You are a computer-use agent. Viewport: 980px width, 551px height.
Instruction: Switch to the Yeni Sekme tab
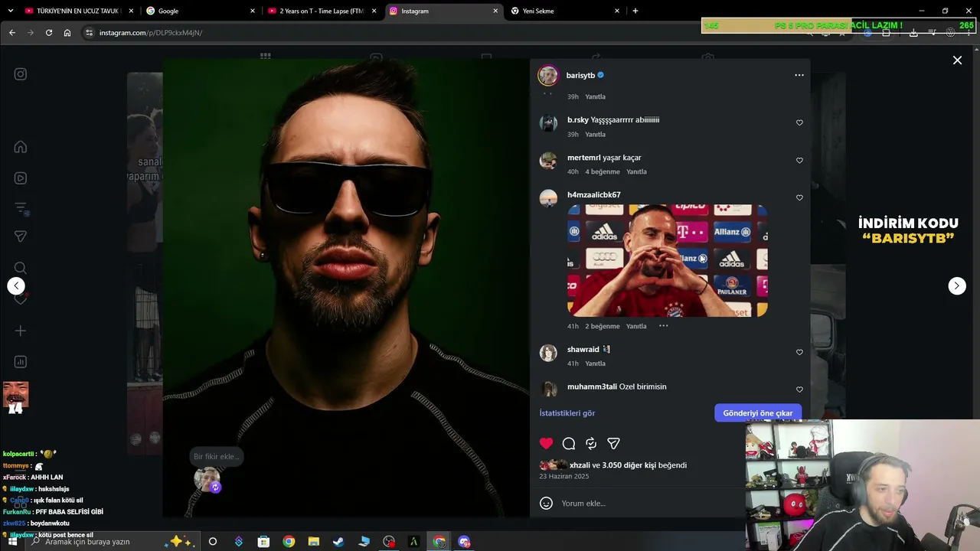point(565,11)
